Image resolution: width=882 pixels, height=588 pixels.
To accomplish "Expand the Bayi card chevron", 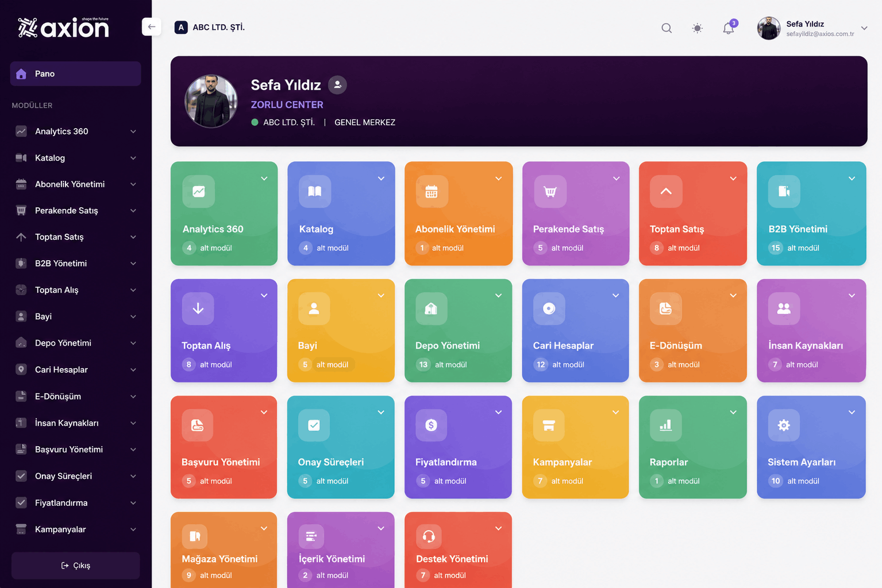I will coord(381,296).
